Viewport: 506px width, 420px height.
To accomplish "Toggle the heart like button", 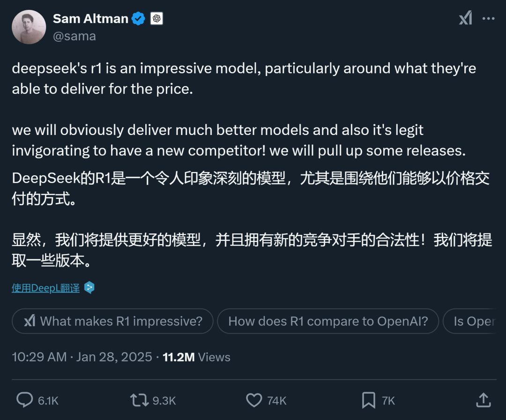I will coord(254,400).
